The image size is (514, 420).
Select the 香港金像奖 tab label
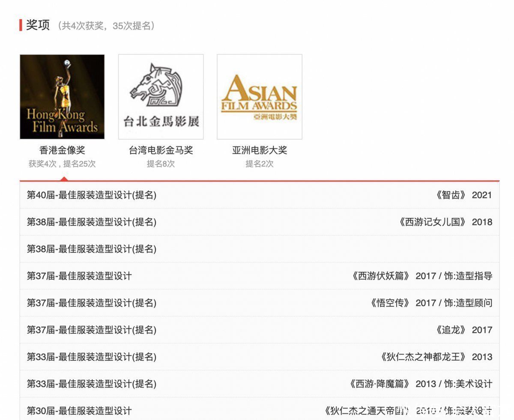point(62,150)
